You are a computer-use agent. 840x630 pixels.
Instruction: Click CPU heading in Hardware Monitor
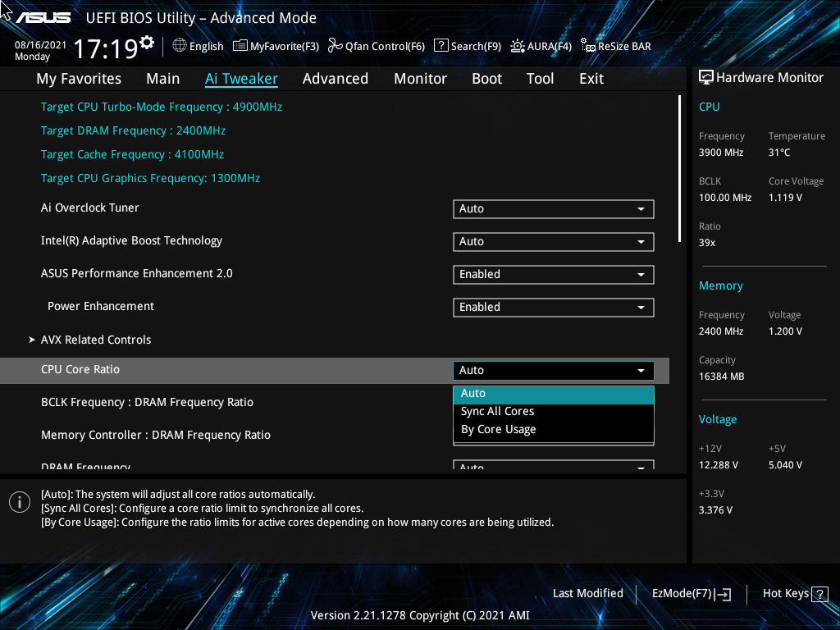(x=710, y=107)
